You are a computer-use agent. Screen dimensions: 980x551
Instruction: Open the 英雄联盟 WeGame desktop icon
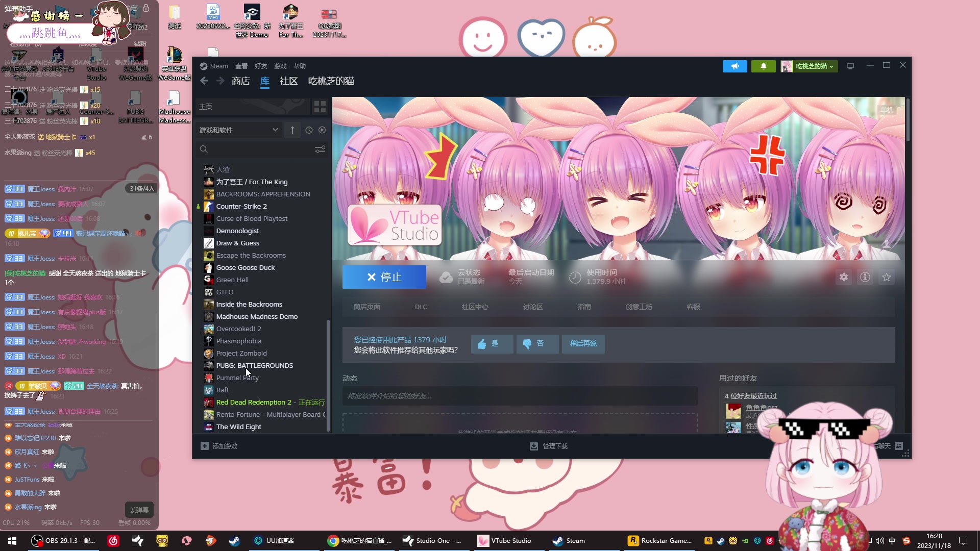coord(174,64)
